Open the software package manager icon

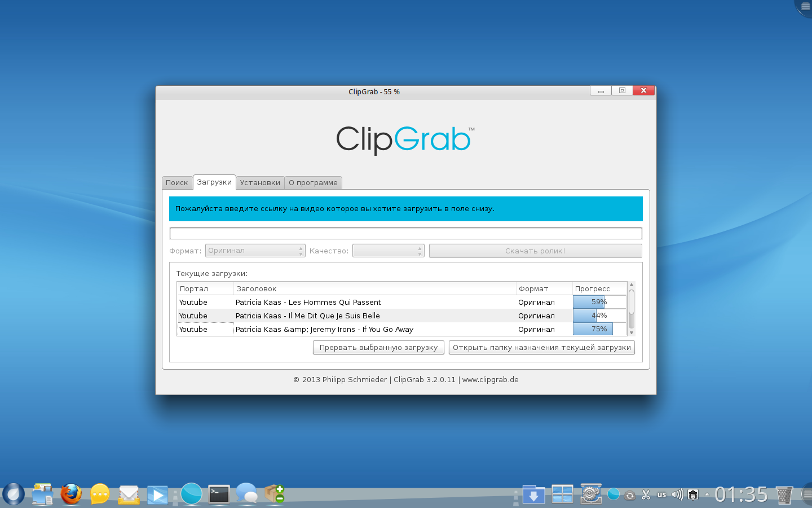pyautogui.click(x=274, y=494)
